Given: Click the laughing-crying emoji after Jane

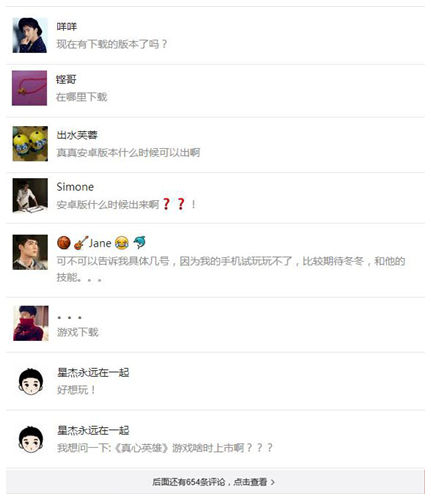Looking at the screenshot, I should click(x=122, y=243).
